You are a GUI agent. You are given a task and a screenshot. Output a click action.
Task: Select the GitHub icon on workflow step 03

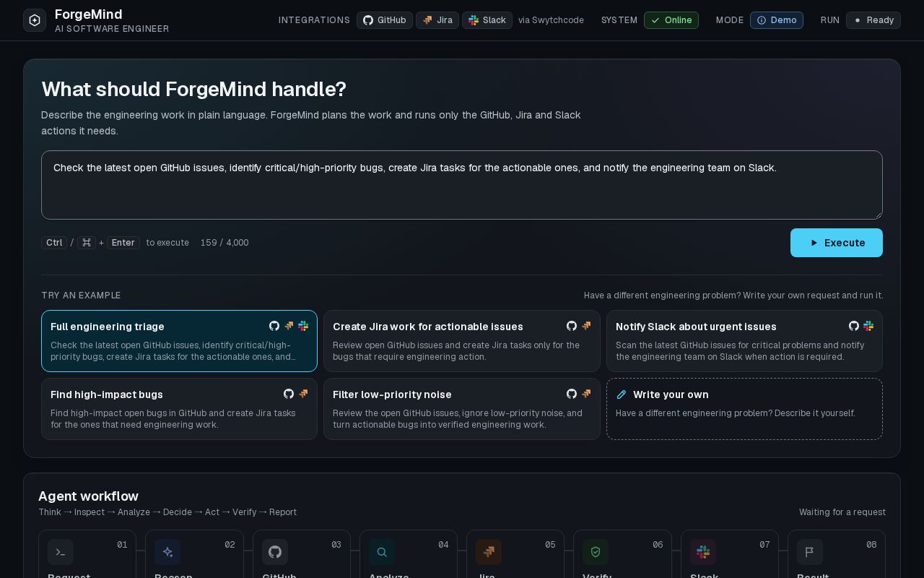[275, 552]
